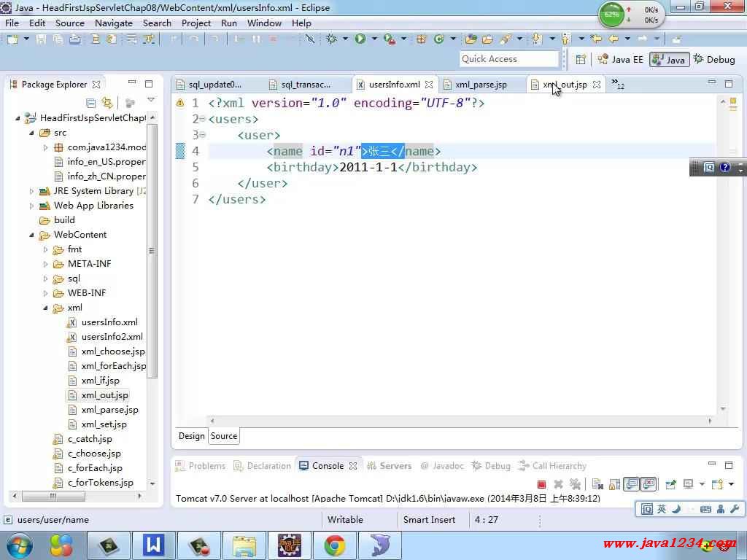Switch to the Design view tab
This screenshot has height=560, width=747.
(191, 436)
